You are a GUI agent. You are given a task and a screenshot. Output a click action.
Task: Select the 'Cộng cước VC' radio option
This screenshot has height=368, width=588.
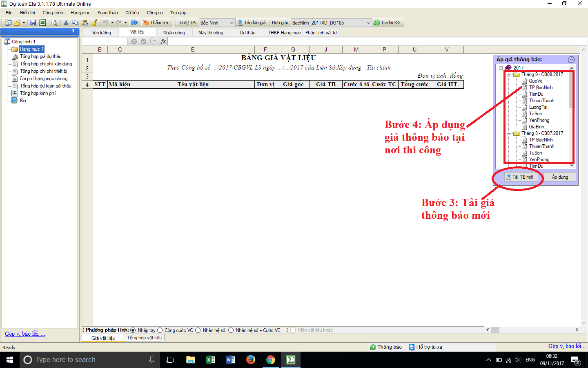click(160, 330)
